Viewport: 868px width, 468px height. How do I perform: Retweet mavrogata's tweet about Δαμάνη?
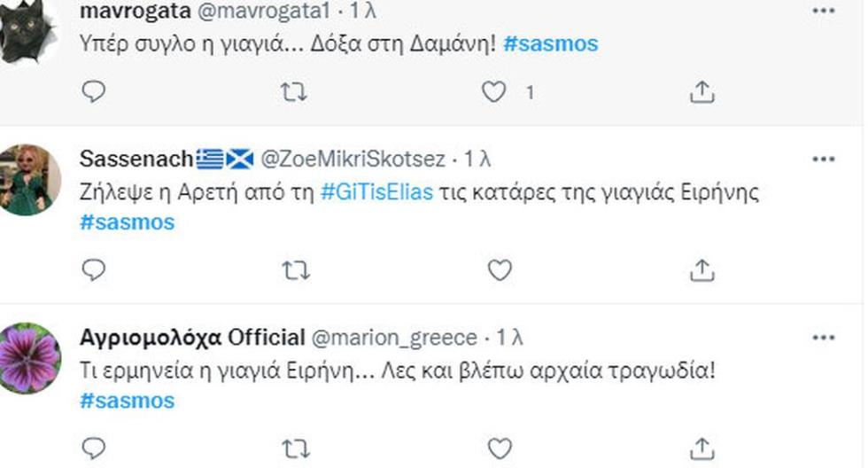tap(293, 91)
